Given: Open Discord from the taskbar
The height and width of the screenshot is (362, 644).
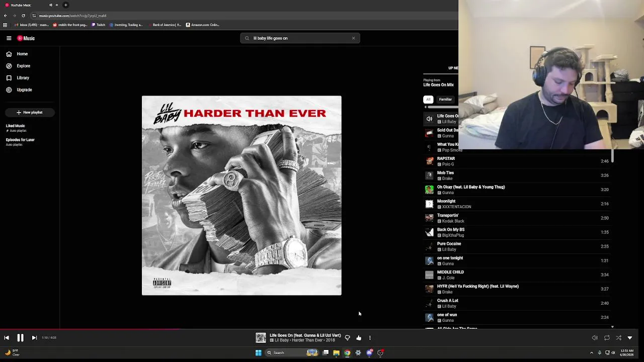Looking at the screenshot, I should pyautogui.click(x=369, y=353).
